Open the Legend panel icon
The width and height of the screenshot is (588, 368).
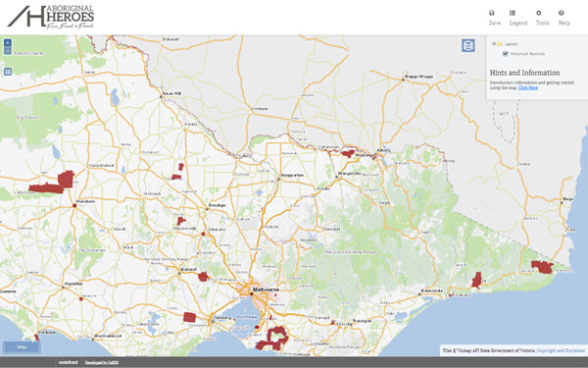pos(513,13)
